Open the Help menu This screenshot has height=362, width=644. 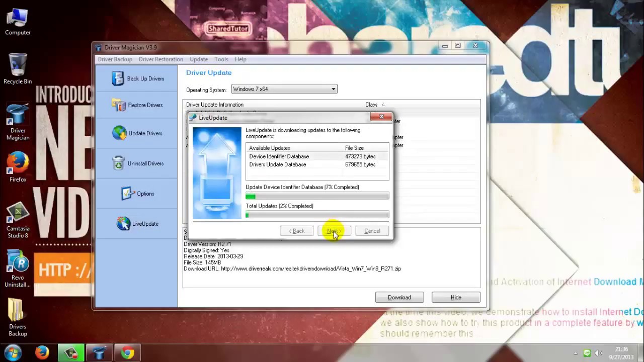coord(240,59)
